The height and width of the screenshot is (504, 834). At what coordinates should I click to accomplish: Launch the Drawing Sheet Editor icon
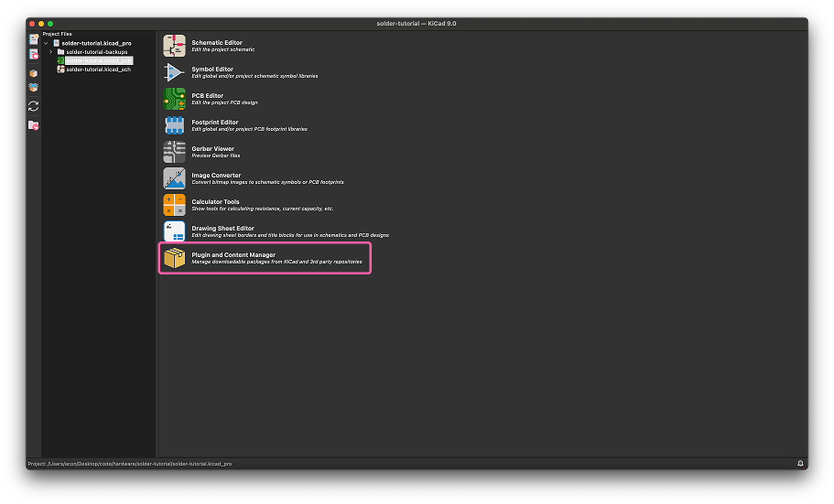pyautogui.click(x=174, y=231)
